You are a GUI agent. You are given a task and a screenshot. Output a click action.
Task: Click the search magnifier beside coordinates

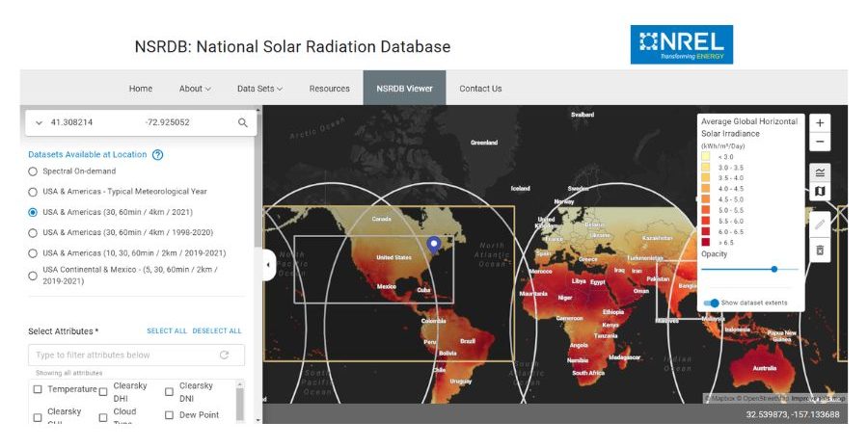pos(243,123)
